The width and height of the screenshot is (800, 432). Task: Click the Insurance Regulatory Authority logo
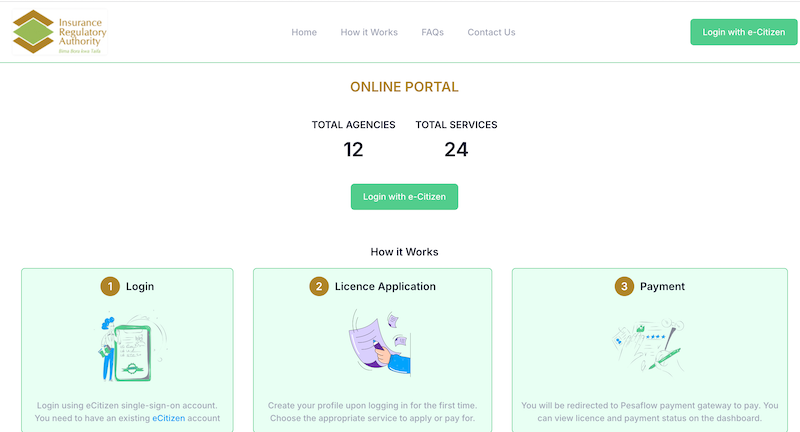coord(59,32)
